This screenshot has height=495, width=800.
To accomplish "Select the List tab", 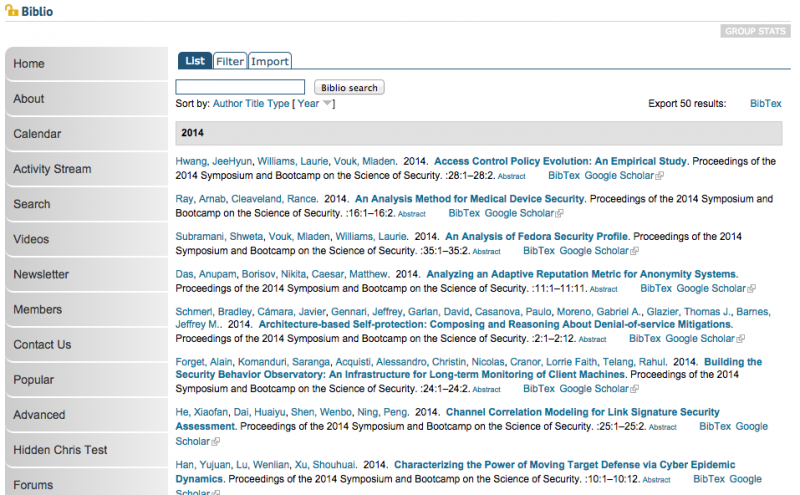I will [x=195, y=61].
